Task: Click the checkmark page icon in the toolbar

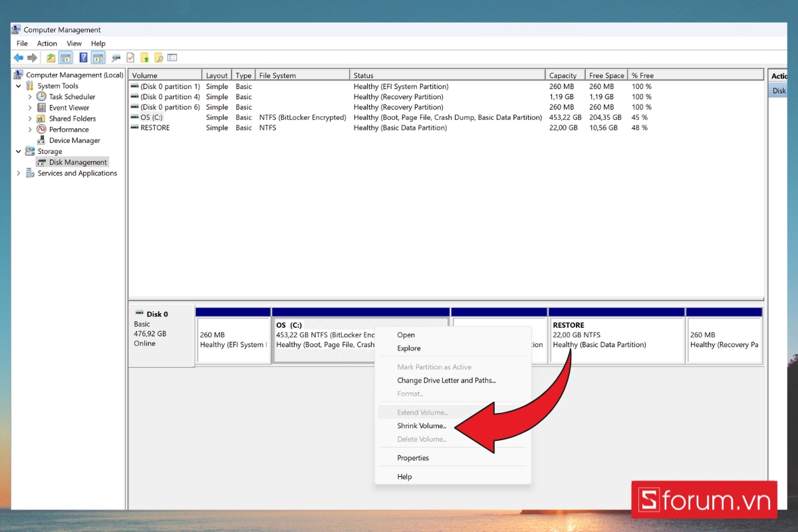Action: [130, 58]
